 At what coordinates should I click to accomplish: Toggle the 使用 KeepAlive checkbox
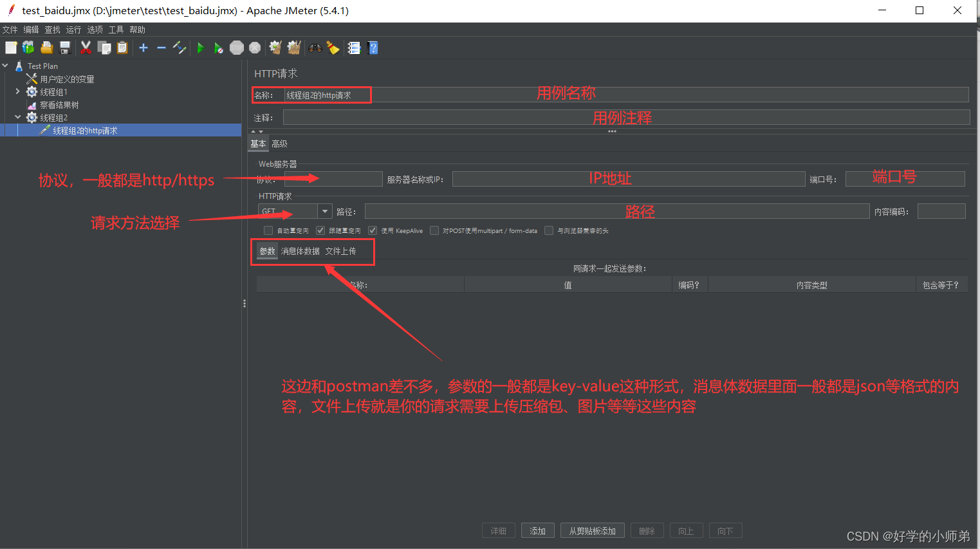point(373,230)
